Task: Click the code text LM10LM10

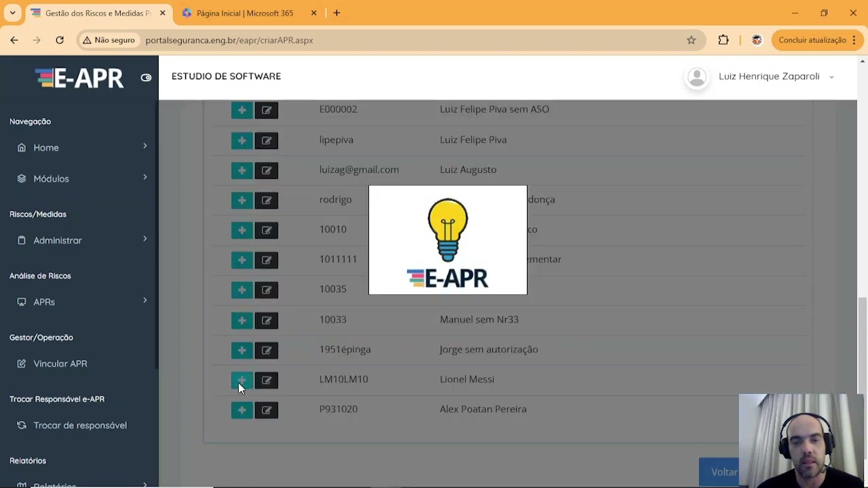Action: 344,379
